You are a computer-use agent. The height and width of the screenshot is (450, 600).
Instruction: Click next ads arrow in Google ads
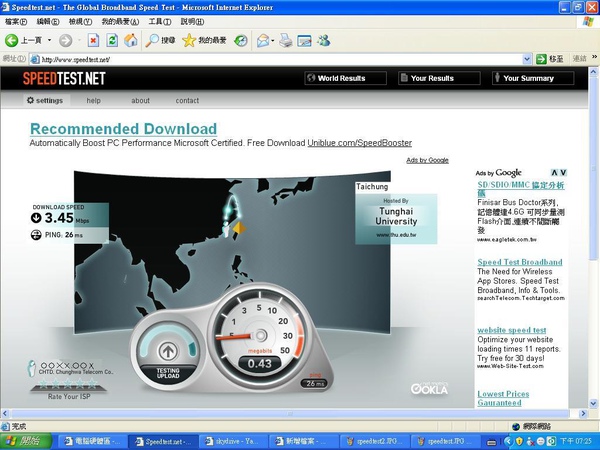click(x=563, y=173)
